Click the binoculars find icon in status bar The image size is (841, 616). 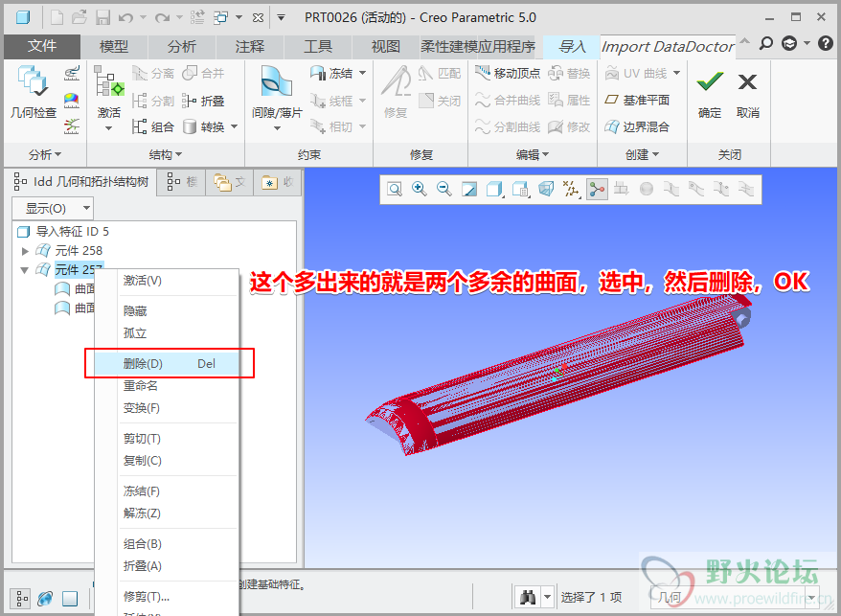529,597
